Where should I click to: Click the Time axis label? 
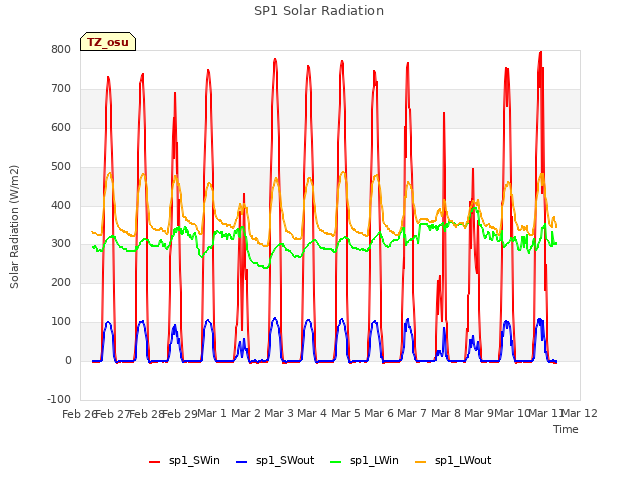pyautogui.click(x=566, y=429)
